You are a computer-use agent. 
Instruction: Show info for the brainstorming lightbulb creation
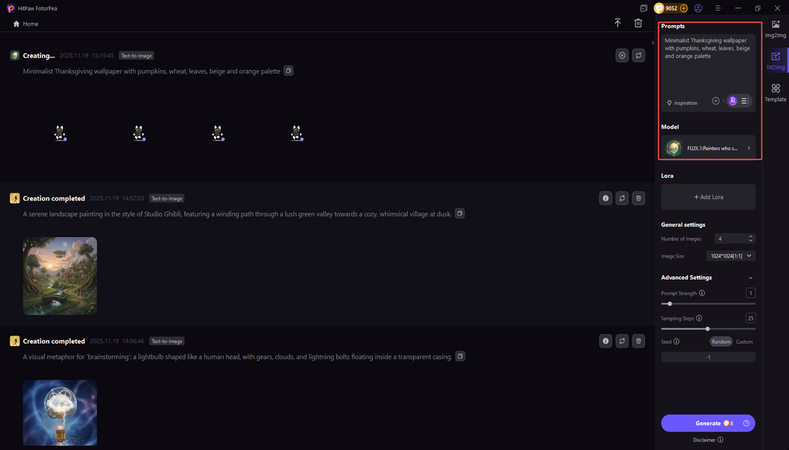pos(606,341)
